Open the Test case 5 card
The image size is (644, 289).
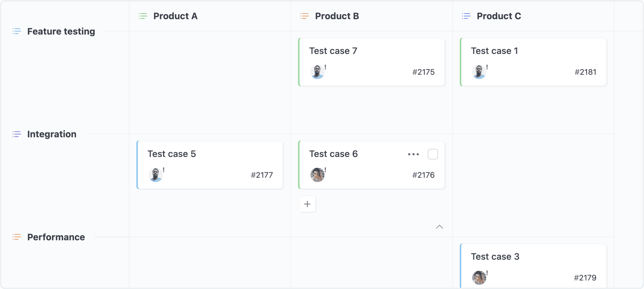pos(172,154)
